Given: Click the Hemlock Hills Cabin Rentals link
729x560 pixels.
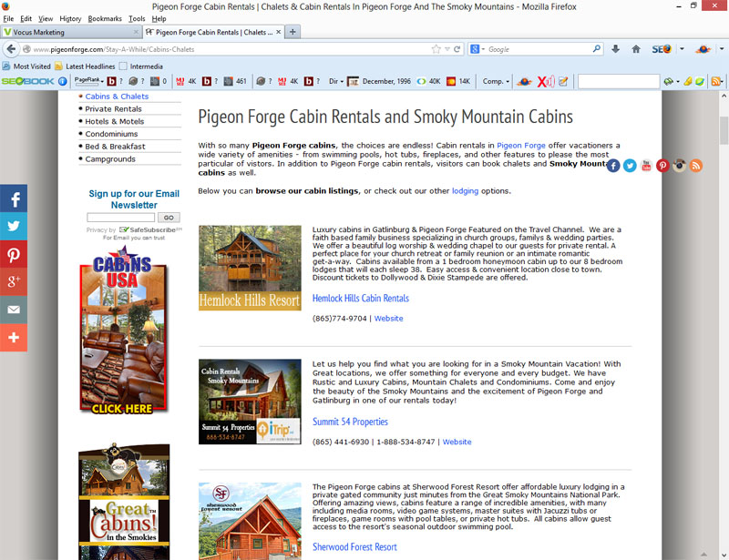Looking at the screenshot, I should (361, 299).
